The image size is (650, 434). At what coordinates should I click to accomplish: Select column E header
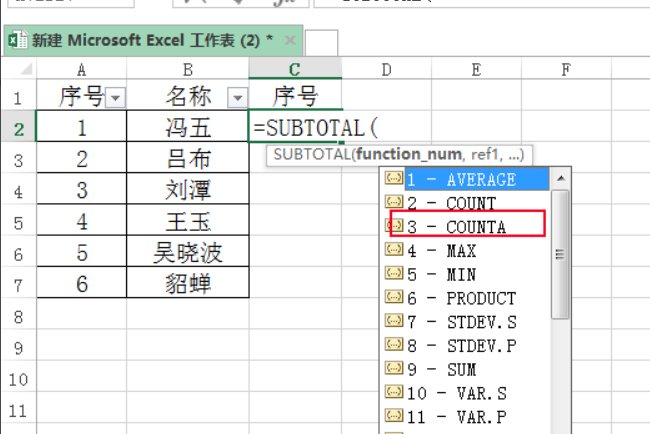tap(476, 69)
